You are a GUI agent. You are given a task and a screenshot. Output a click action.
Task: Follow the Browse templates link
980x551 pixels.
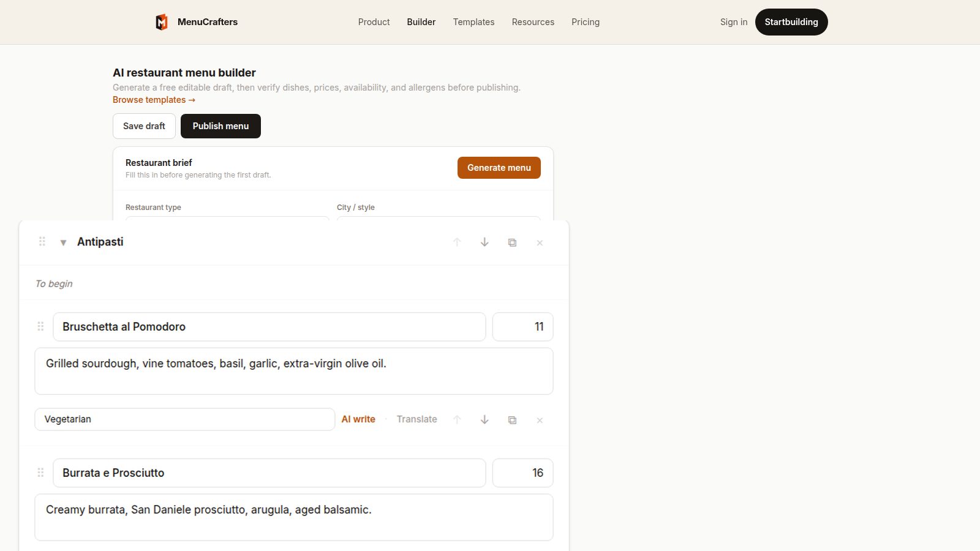pyautogui.click(x=154, y=100)
